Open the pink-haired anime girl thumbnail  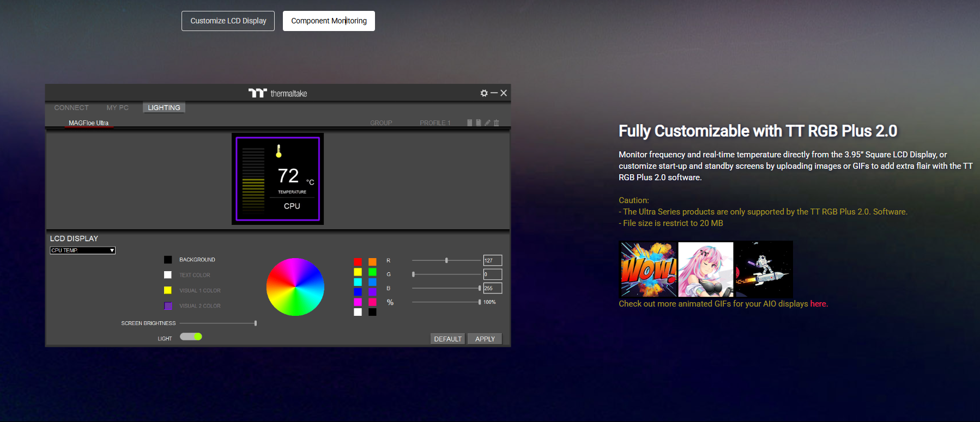pos(706,269)
